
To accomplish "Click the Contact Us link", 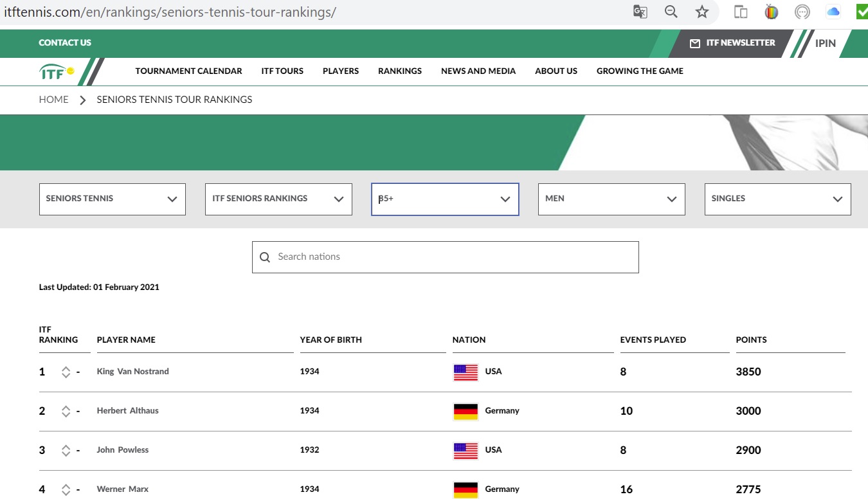I will coord(65,43).
